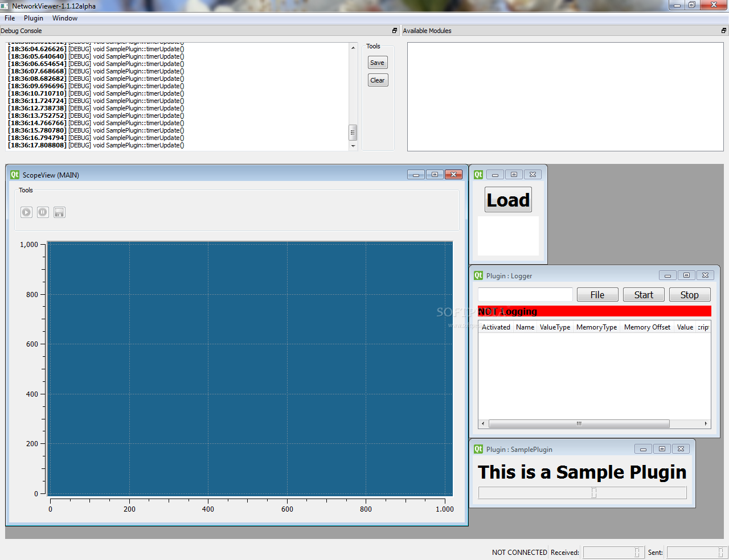This screenshot has height=560, width=729.
Task: Float the Debug Console dock panel
Action: pyautogui.click(x=395, y=31)
